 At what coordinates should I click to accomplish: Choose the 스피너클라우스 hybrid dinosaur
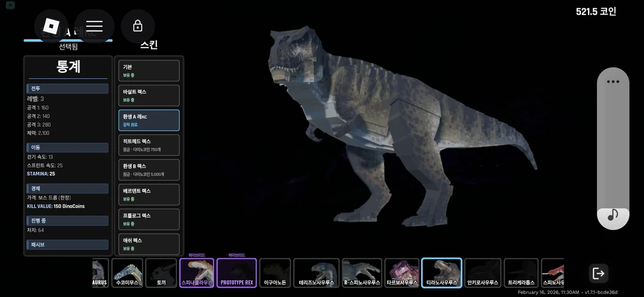(197, 273)
